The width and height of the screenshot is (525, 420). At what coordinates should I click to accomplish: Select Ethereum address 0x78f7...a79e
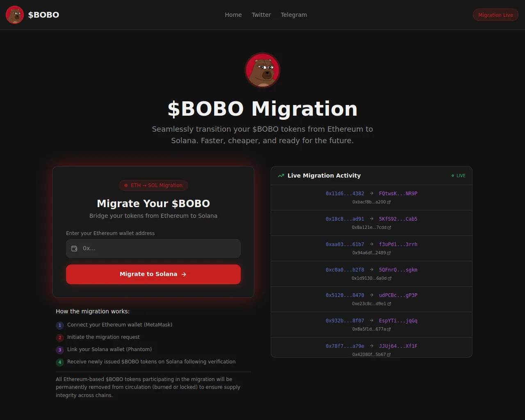[x=345, y=346]
